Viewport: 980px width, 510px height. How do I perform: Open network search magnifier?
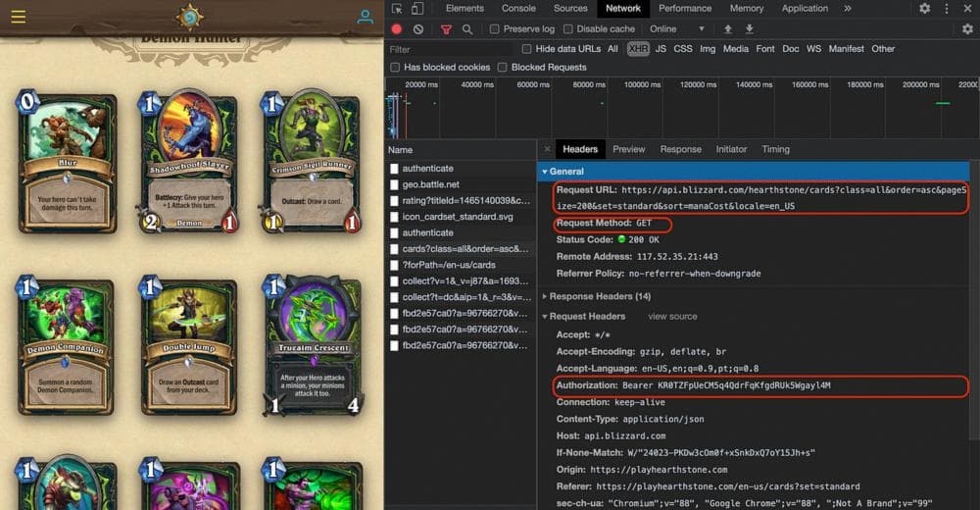[x=466, y=29]
